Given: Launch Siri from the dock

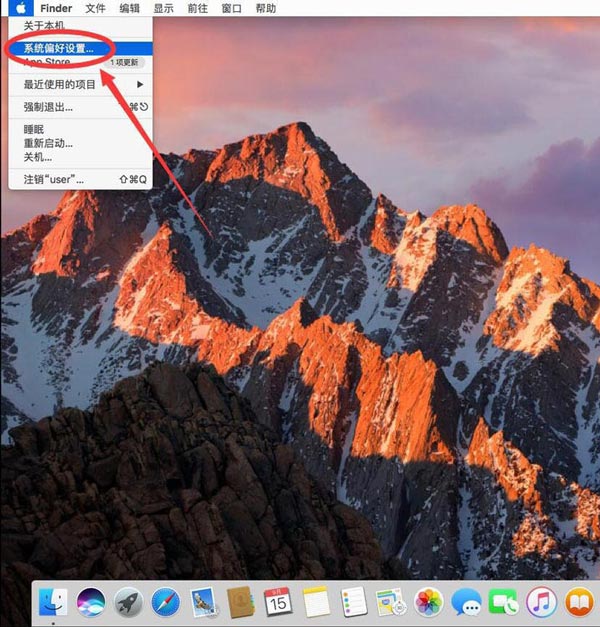Looking at the screenshot, I should (90, 601).
